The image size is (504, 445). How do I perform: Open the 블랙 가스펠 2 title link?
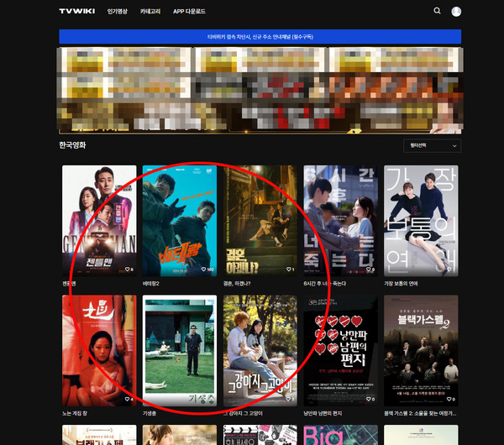click(420, 413)
